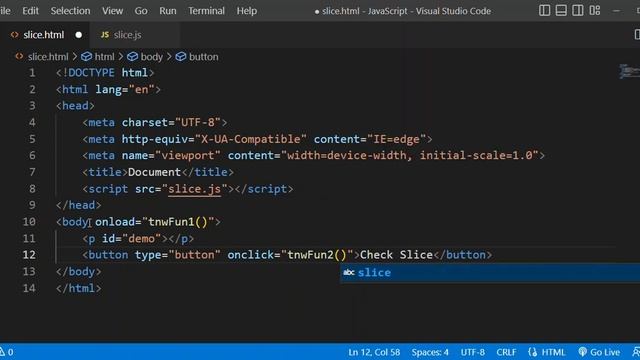Click the "viewport" string on line 6
The width and height of the screenshot is (640, 360).
coord(188,156)
